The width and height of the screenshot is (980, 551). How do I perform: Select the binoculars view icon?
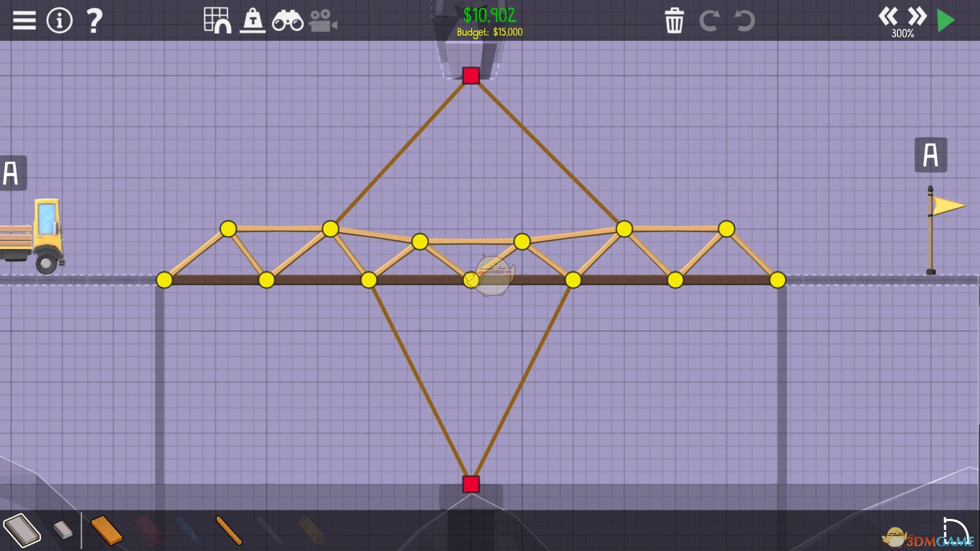click(287, 21)
